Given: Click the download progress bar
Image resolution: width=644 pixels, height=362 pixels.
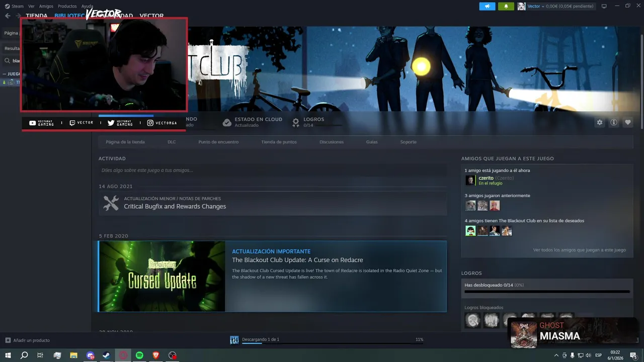Looking at the screenshot, I should point(332,344).
